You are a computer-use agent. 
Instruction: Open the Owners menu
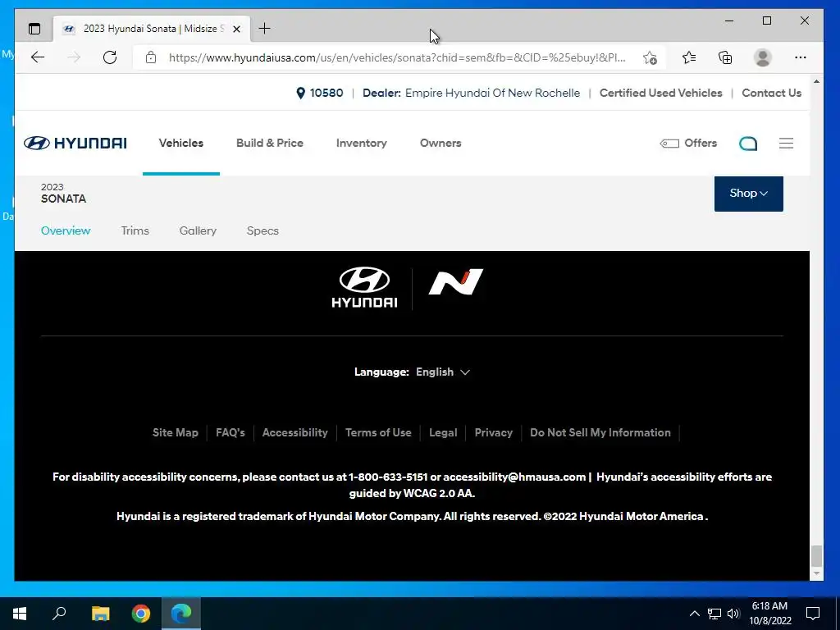[441, 143]
